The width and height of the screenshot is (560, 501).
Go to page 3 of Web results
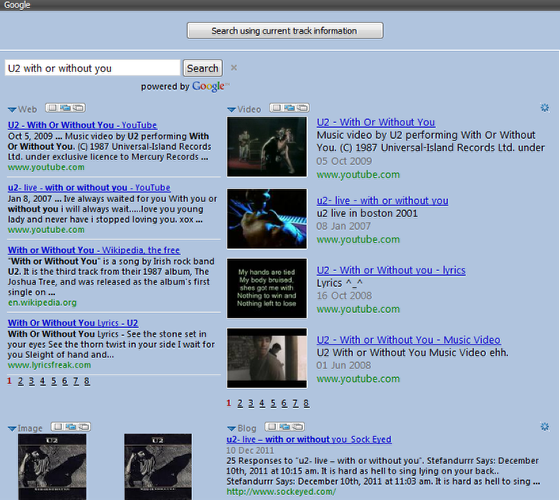pos(31,381)
